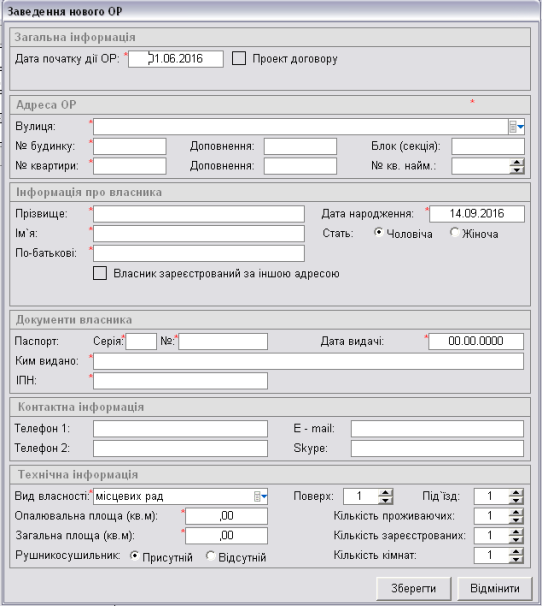Click the Дата народження date field
This screenshot has width=542, height=606.
[477, 214]
